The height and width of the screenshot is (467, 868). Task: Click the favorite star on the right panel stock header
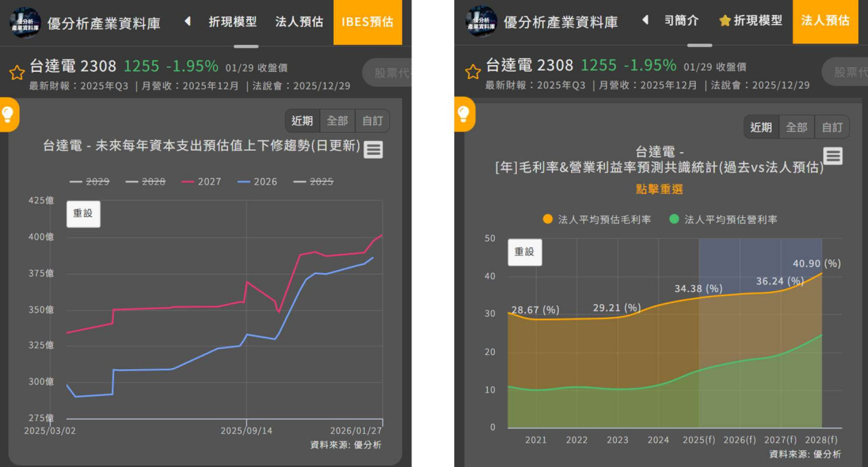click(473, 72)
